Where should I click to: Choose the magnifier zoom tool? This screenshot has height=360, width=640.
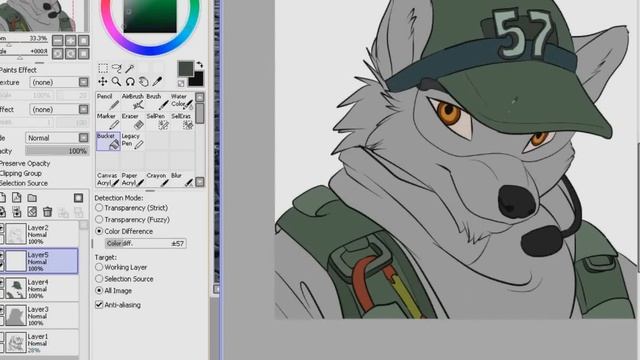point(116,82)
